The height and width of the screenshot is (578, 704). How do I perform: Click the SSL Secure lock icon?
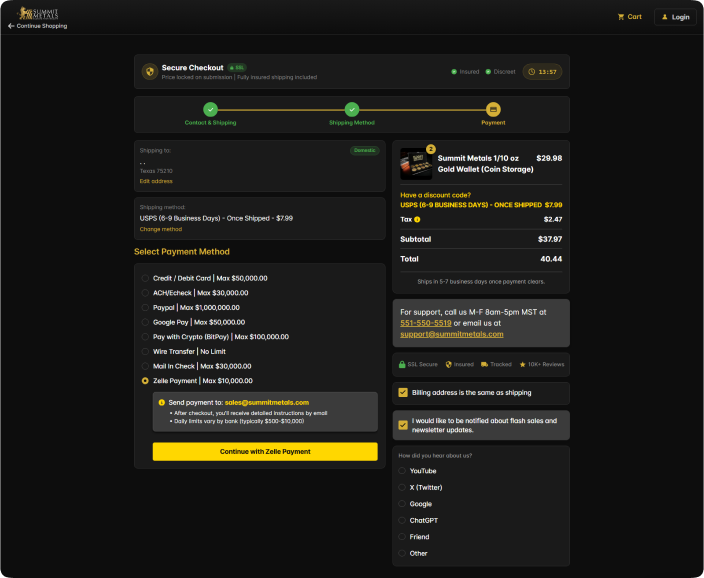402,365
